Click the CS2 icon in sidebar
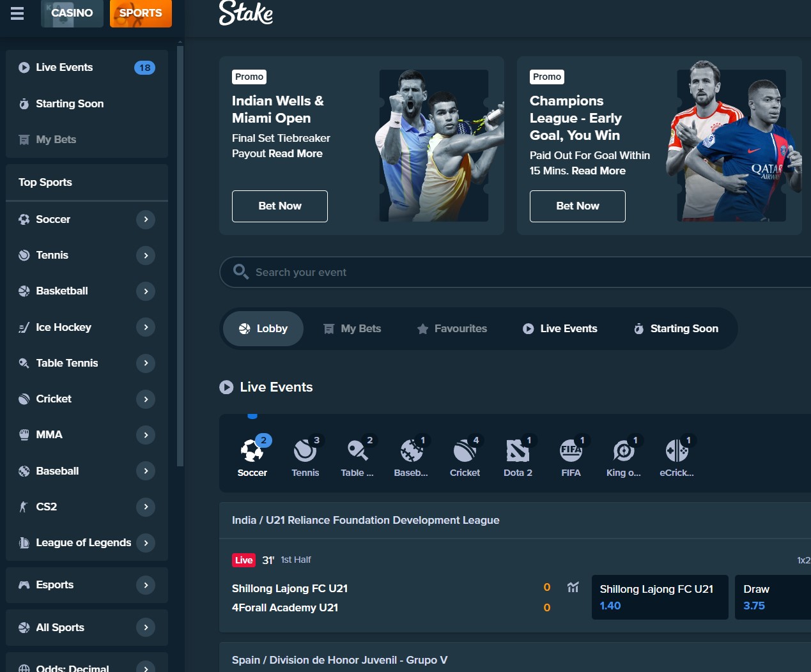Viewport: 811px width, 672px height. click(24, 507)
